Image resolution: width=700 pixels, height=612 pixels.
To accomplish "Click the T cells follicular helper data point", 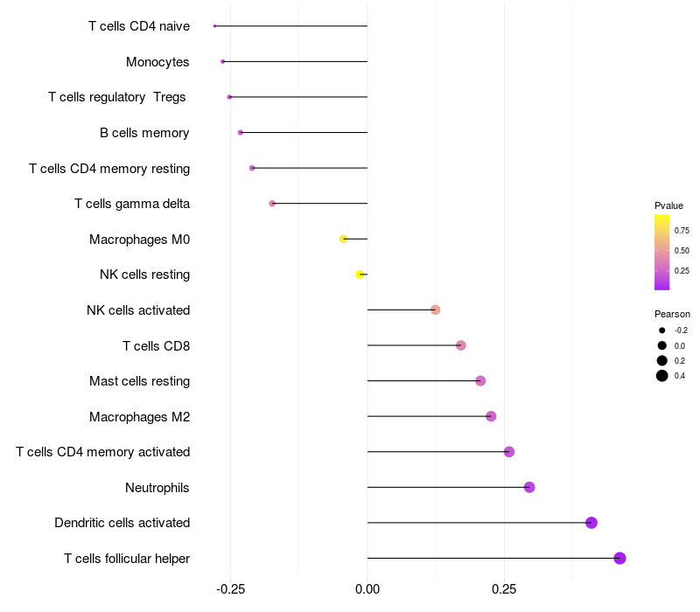I will tap(619, 559).
